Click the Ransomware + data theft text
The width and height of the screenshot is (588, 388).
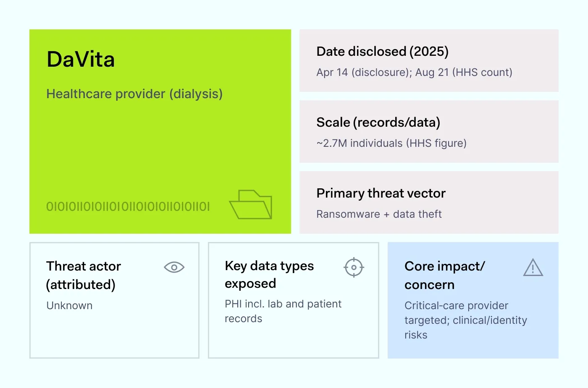(x=378, y=214)
